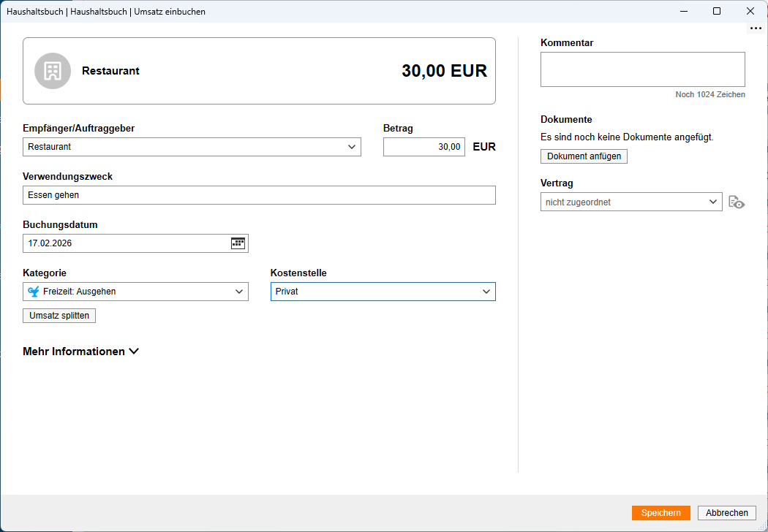Click the Betrag amount field
768x532 pixels.
click(424, 146)
